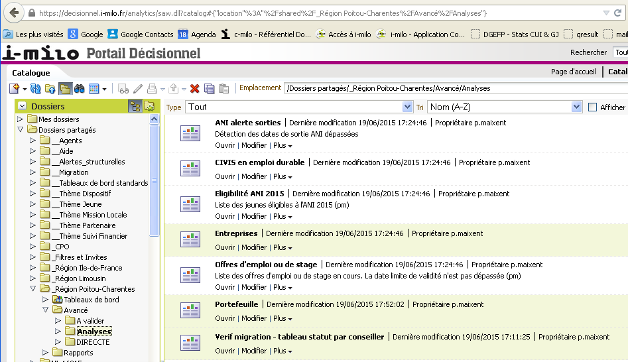Image resolution: width=628 pixels, height=364 pixels.
Task: Click the New item icon in catalog toolbar
Action: pyautogui.click(x=14, y=88)
